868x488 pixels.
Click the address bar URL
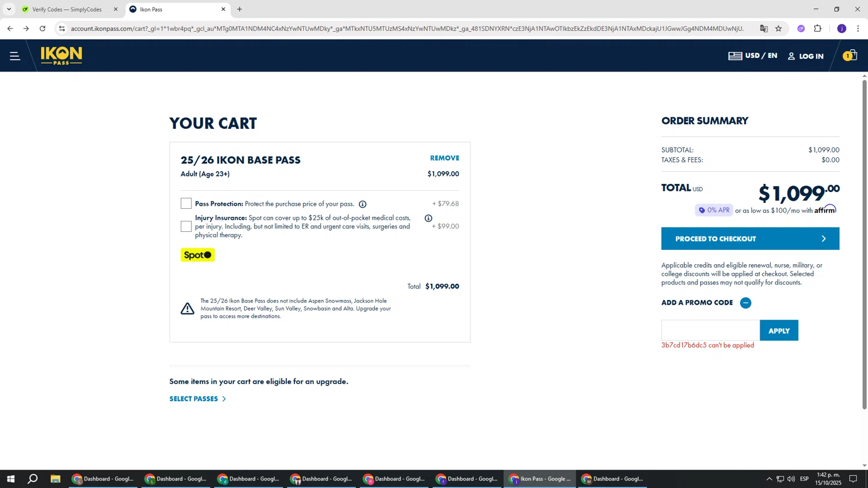[407, 28]
